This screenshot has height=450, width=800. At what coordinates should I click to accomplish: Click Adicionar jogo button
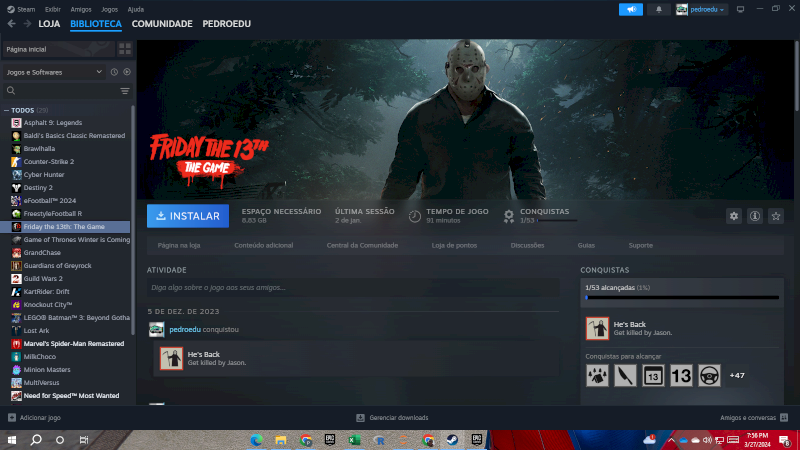coord(34,417)
